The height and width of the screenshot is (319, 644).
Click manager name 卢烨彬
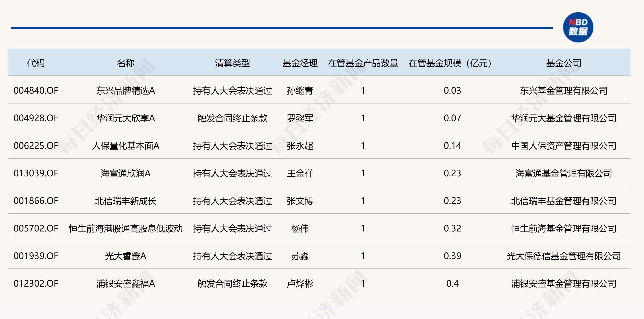click(300, 284)
